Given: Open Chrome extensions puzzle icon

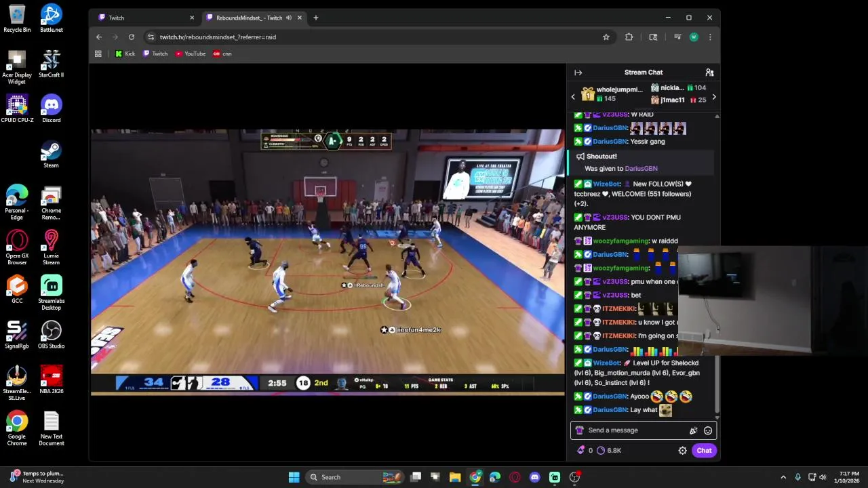Looking at the screenshot, I should tap(629, 37).
